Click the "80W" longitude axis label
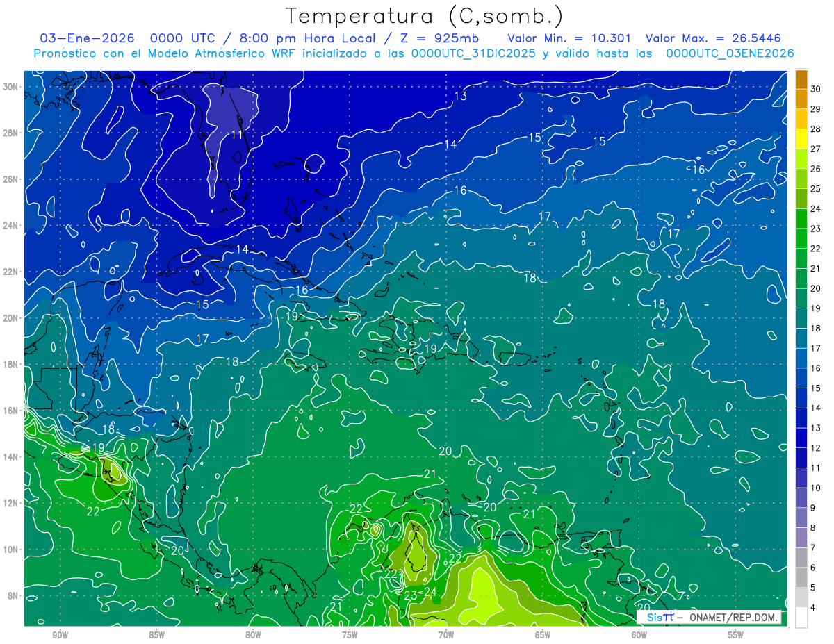 [x=253, y=636]
